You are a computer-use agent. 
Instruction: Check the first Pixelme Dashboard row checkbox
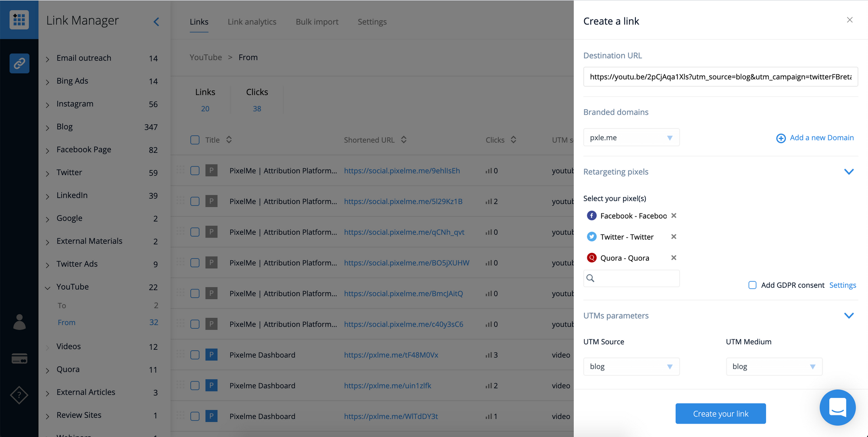click(195, 355)
